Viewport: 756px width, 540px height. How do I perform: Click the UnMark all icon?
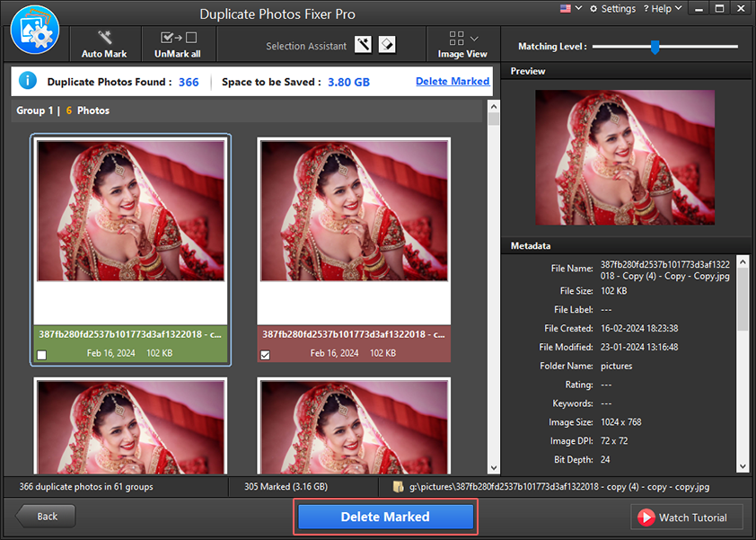click(178, 38)
